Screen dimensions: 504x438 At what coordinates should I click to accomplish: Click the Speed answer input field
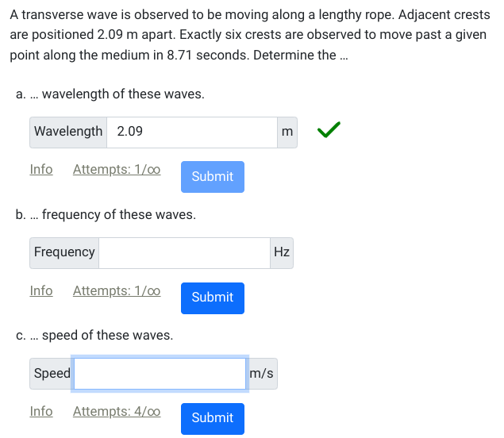pos(160,374)
